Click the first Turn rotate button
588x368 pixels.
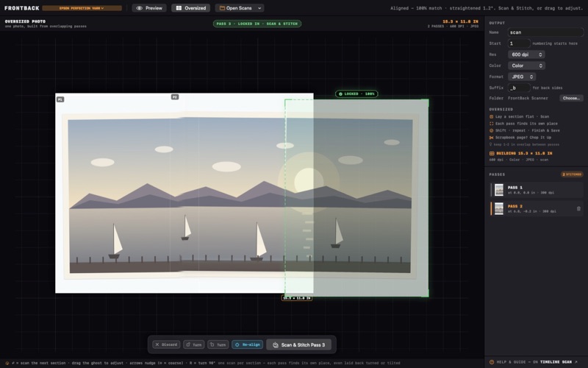point(193,344)
